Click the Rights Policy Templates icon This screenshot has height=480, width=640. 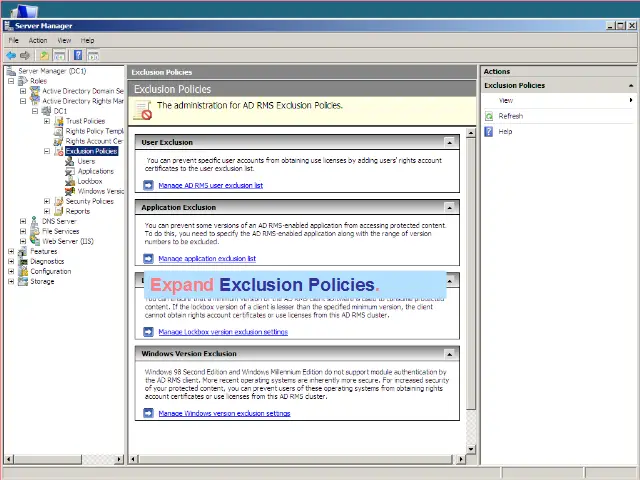click(x=59, y=131)
